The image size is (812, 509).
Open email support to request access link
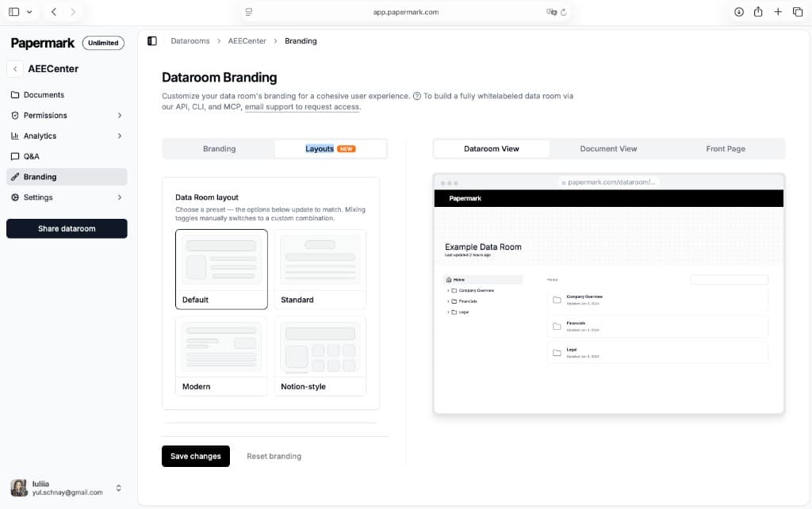point(302,107)
